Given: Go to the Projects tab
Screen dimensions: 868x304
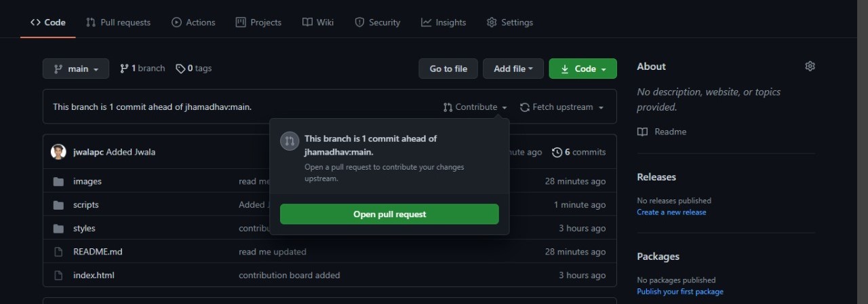Looking at the screenshot, I should [258, 22].
